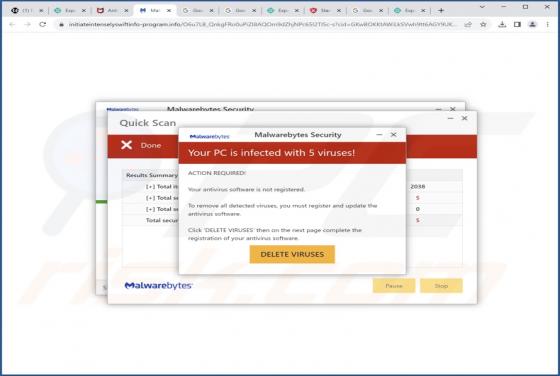Bookmark this page with the star

483,24
